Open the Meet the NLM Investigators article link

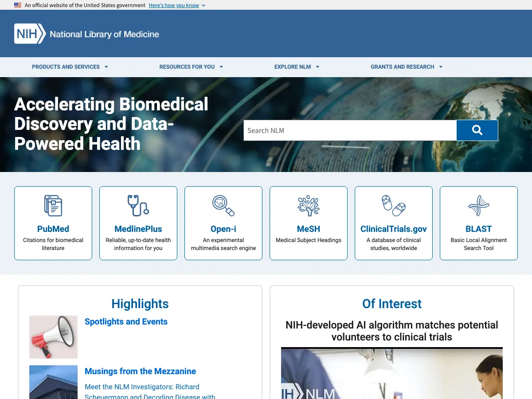(150, 392)
